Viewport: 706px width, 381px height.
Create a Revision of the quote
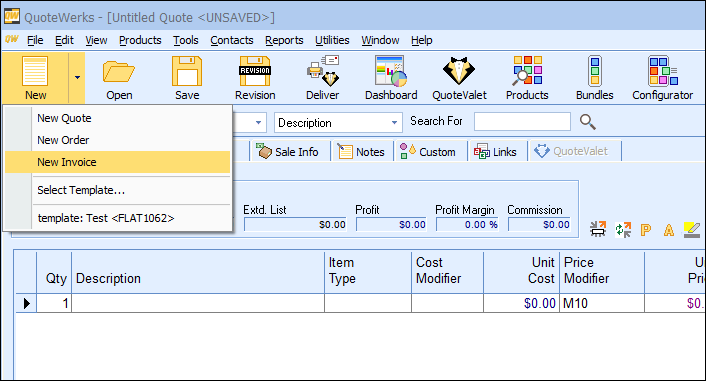pyautogui.click(x=255, y=77)
